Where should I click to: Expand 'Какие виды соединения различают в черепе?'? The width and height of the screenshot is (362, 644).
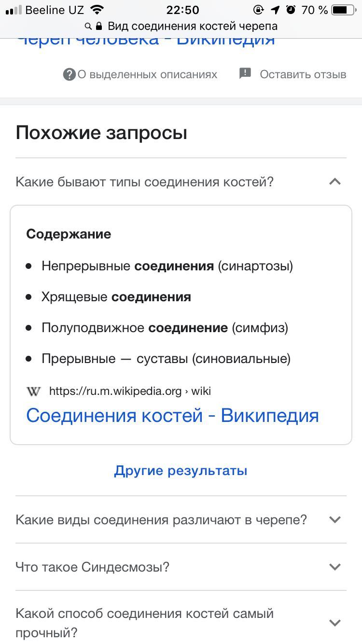[x=181, y=519]
